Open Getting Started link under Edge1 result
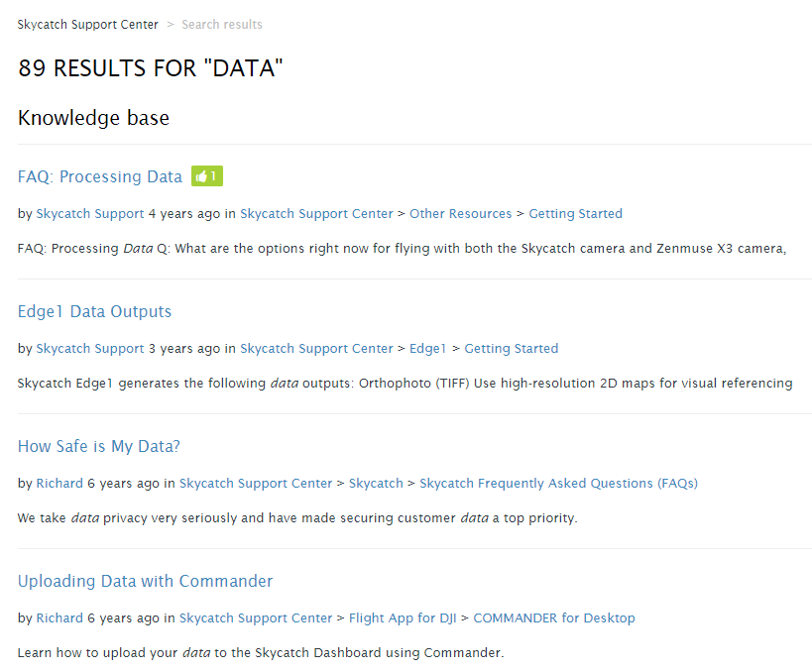812x672 pixels. (512, 349)
